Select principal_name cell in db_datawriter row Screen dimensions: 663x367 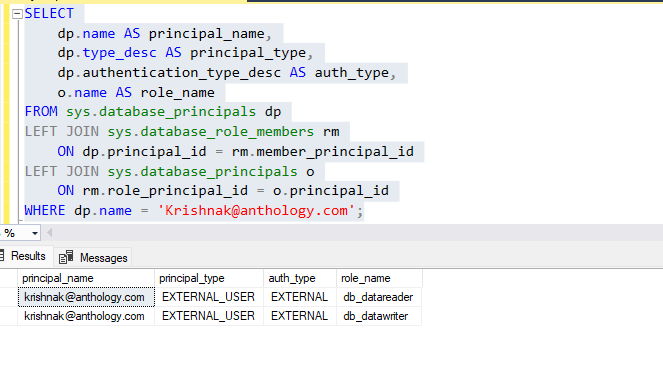(x=86, y=316)
